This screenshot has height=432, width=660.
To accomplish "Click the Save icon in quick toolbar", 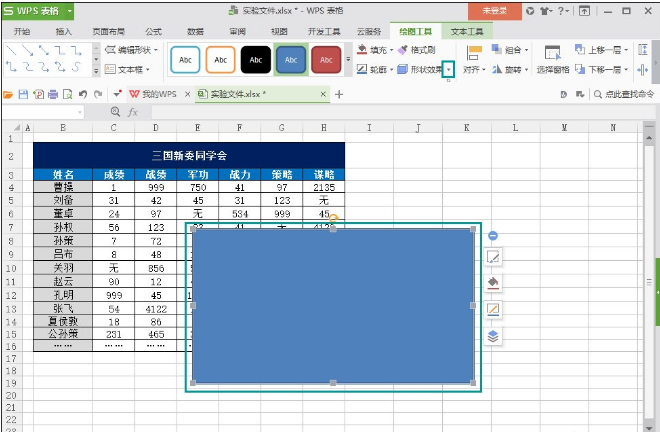I will [23, 94].
